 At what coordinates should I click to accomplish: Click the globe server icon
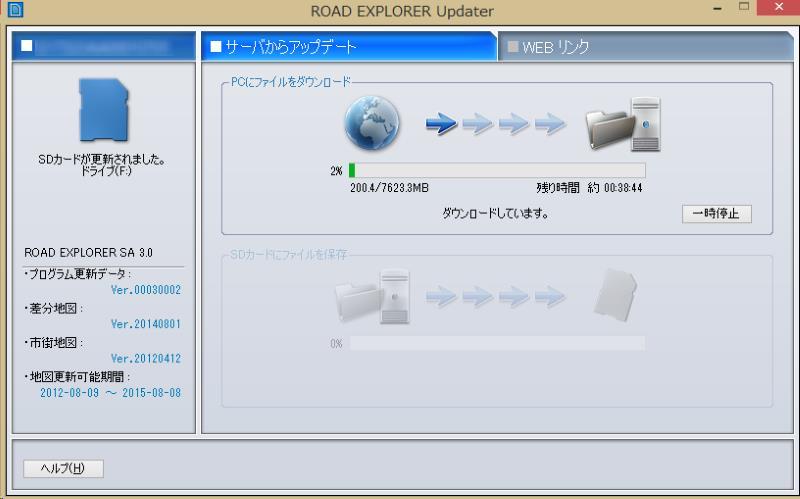[x=372, y=123]
